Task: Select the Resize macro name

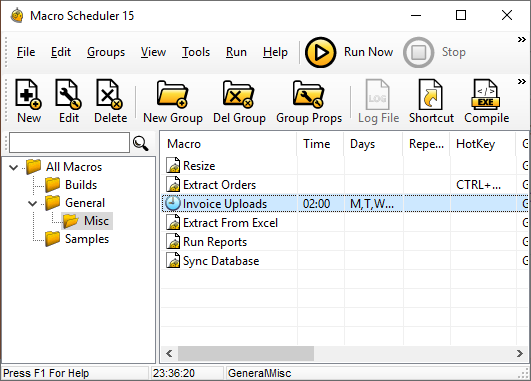Action: pos(199,166)
